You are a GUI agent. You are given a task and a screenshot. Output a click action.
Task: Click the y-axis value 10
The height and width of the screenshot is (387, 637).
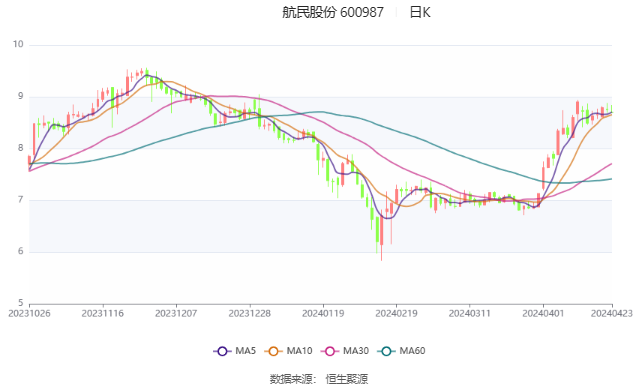[18, 44]
